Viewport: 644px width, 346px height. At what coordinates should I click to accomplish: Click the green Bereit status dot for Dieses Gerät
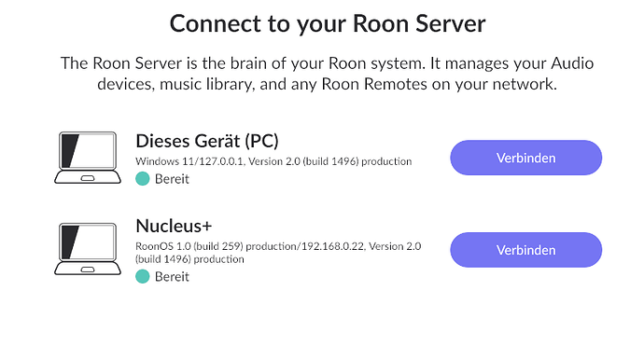143,179
